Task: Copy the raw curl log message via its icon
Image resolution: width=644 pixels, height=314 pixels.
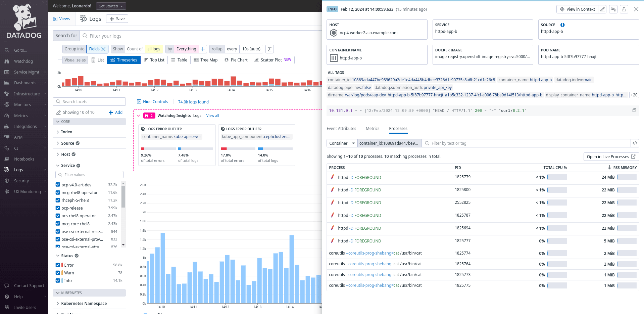Action: click(634, 110)
